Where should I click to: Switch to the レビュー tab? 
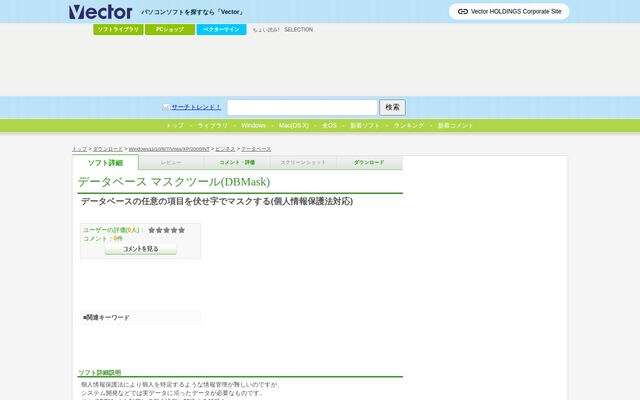[171, 162]
